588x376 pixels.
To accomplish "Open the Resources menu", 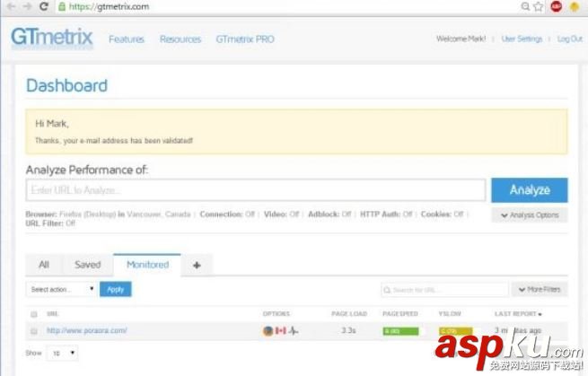I will point(180,39).
